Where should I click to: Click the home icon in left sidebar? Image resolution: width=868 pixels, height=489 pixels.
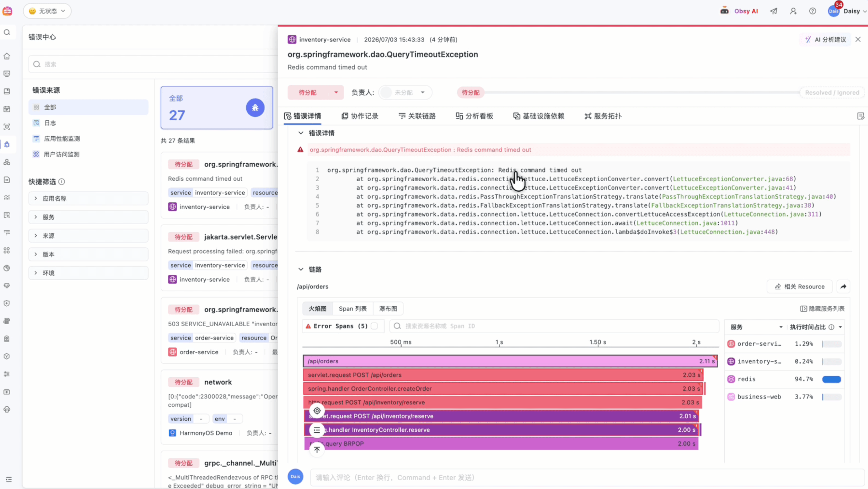[x=7, y=56]
